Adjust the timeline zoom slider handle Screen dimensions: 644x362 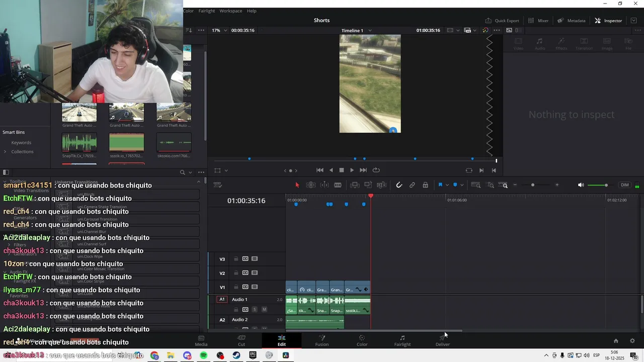[533, 185]
